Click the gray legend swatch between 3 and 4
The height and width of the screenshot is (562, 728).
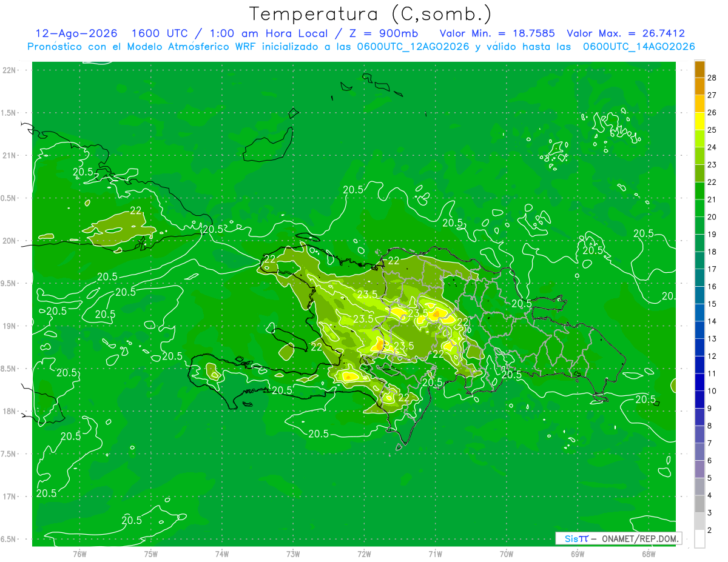700,504
